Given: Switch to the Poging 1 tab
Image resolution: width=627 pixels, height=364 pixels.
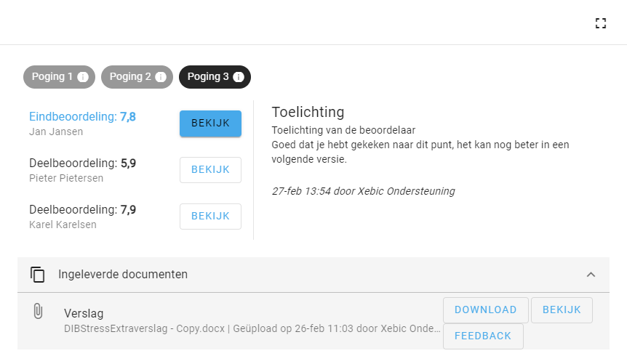Looking at the screenshot, I should pyautogui.click(x=59, y=77).
